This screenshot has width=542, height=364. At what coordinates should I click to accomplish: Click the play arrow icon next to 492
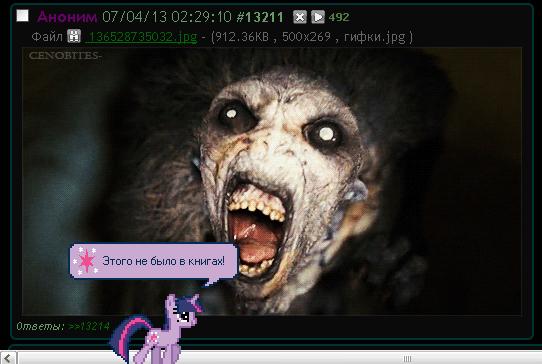[x=318, y=17]
